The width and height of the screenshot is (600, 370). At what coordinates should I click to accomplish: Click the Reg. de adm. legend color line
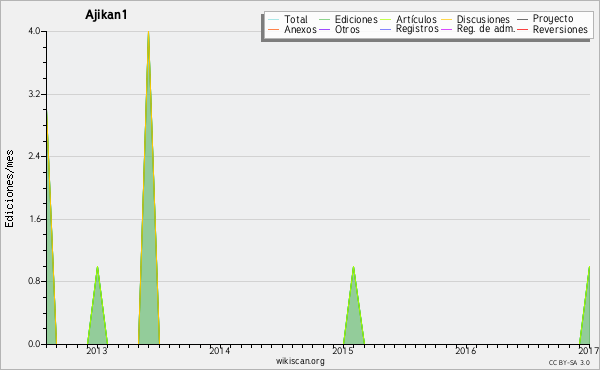pos(447,29)
